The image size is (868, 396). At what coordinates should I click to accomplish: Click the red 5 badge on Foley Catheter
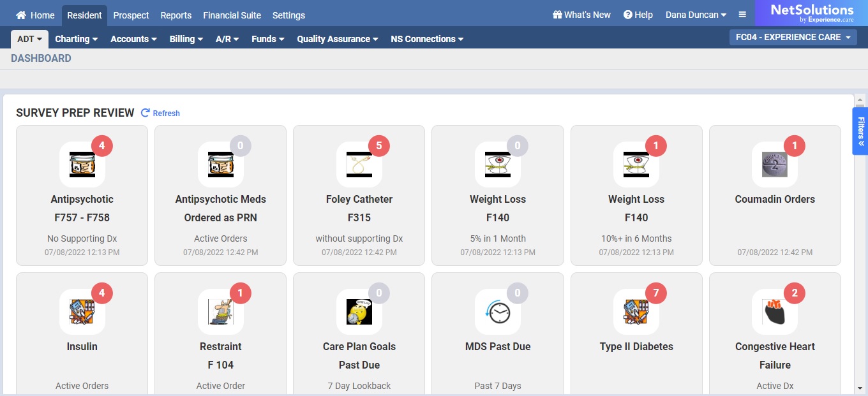pos(379,146)
